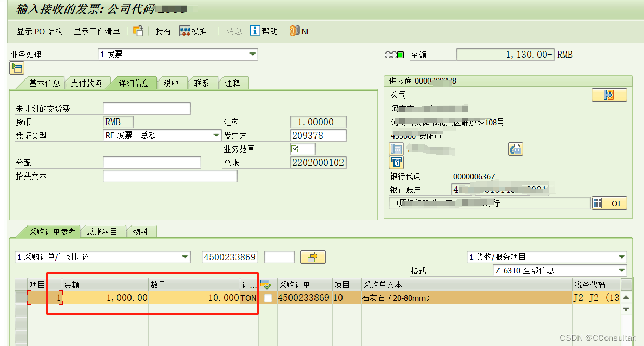Expand the 格式 layout dropdown

(x=621, y=270)
